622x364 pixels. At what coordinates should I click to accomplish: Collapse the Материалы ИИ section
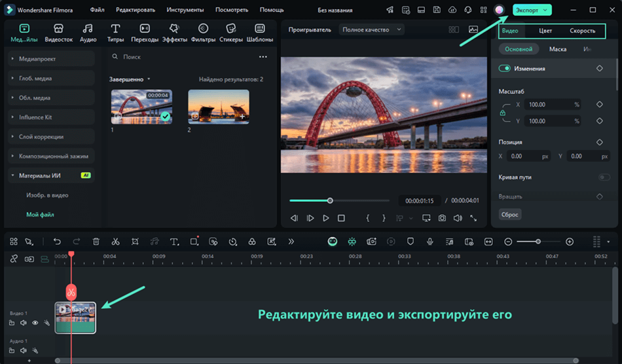point(51,175)
